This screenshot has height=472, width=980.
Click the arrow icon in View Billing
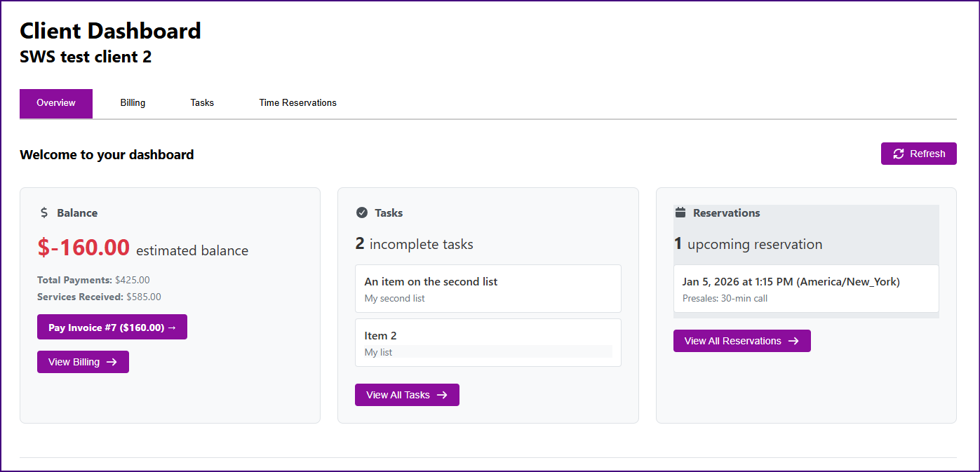pyautogui.click(x=112, y=362)
